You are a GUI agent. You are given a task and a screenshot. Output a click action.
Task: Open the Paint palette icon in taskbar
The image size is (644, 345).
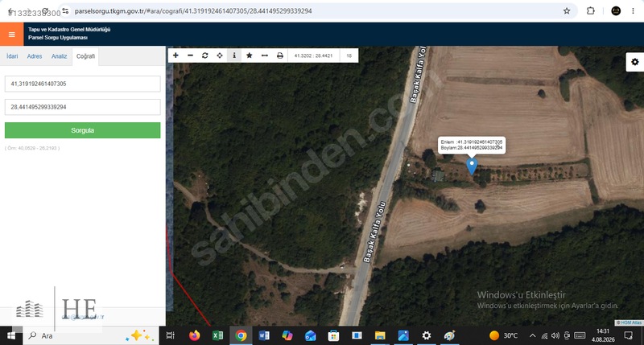click(449, 335)
